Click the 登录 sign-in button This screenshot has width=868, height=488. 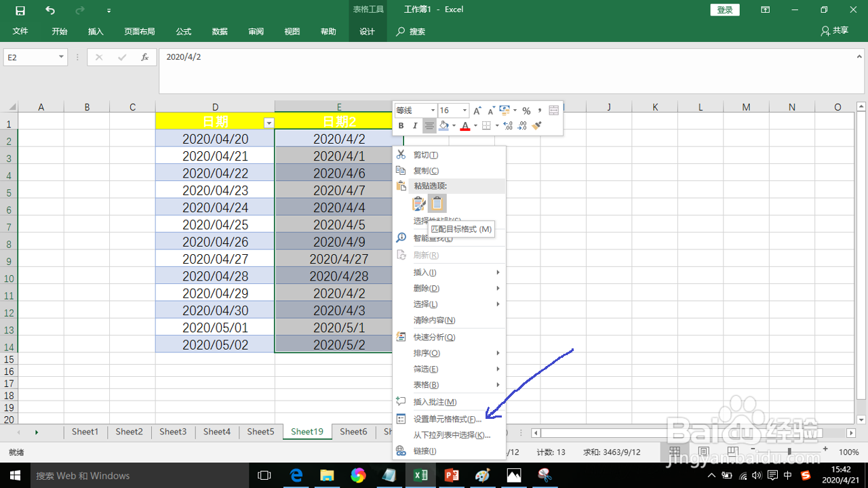coord(725,9)
